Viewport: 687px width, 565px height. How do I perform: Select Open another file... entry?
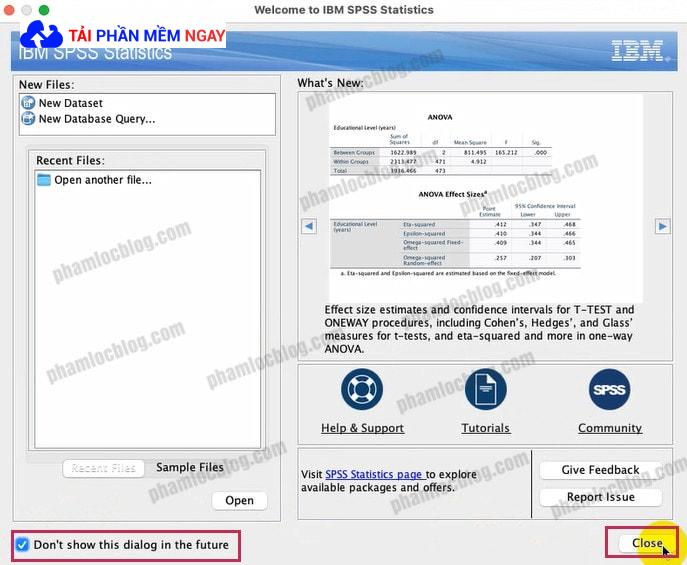point(103,180)
